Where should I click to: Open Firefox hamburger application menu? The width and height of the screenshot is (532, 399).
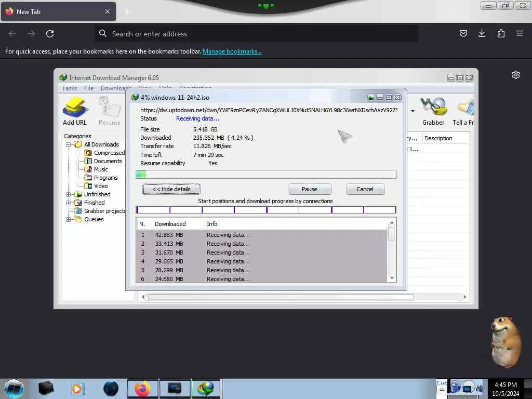520,33
